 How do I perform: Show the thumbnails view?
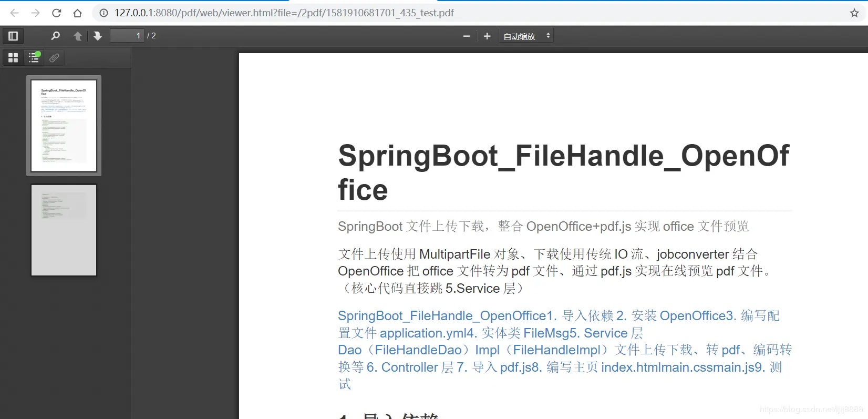point(13,57)
